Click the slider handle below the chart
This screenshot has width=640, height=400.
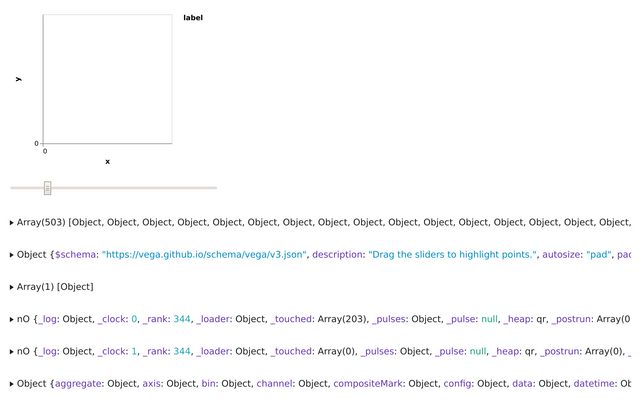47,188
